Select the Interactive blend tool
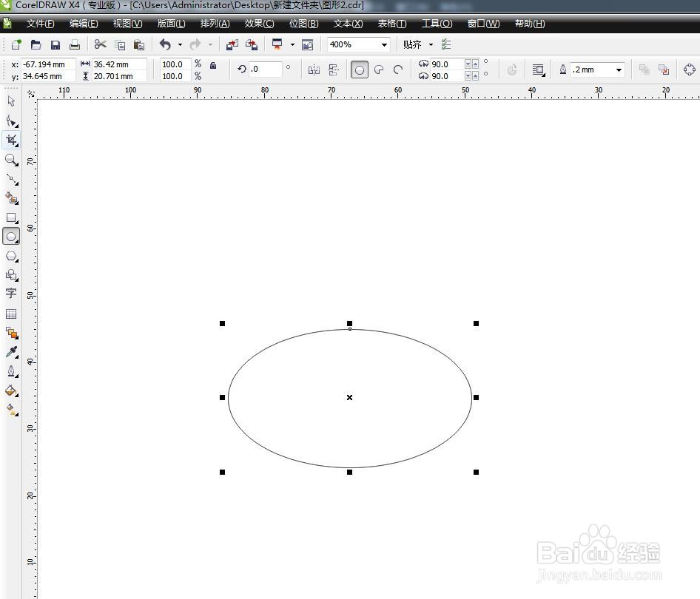The width and height of the screenshot is (700, 599). point(11,333)
